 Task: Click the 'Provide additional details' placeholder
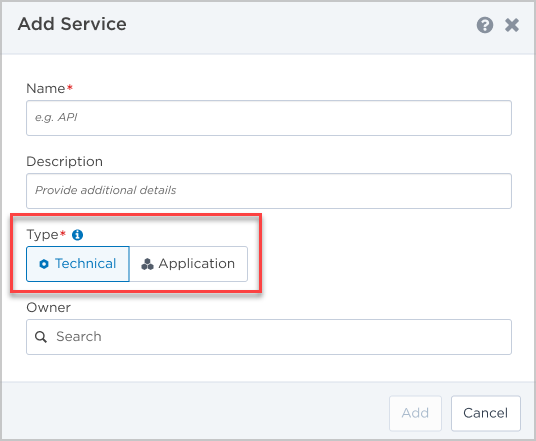coord(106,190)
